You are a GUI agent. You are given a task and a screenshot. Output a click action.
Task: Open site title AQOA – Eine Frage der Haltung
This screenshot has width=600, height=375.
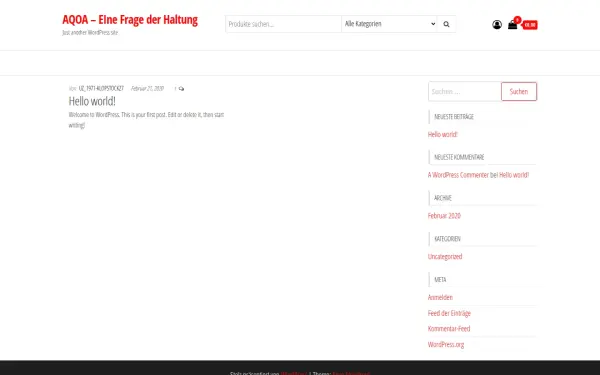tap(130, 20)
